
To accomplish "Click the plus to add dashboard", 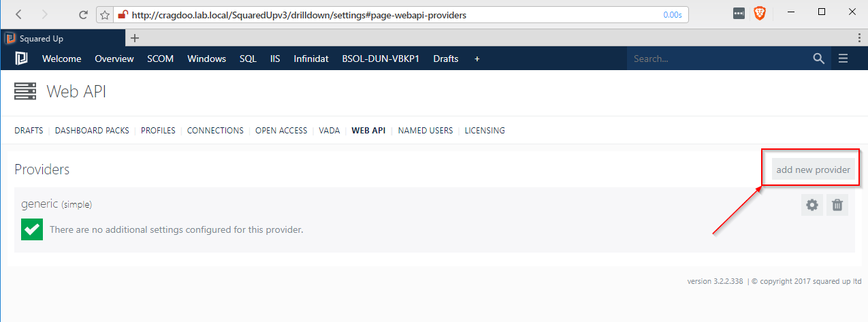I will coord(477,59).
